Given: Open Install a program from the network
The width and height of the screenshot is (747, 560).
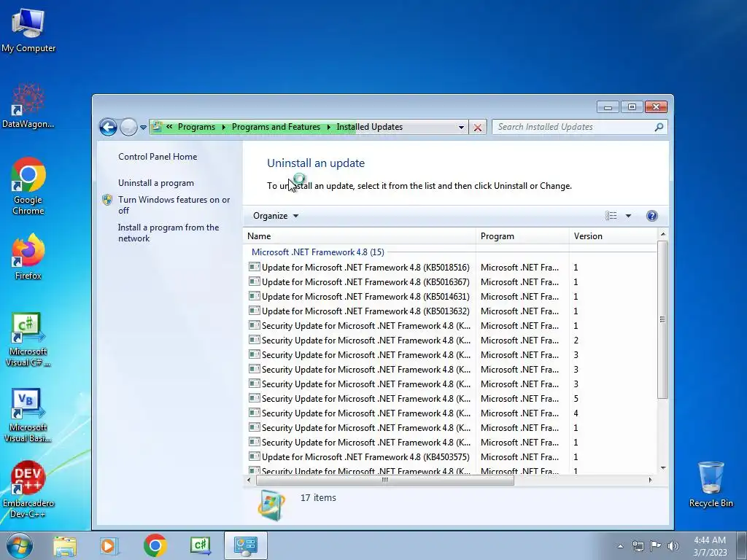Looking at the screenshot, I should 169,233.
